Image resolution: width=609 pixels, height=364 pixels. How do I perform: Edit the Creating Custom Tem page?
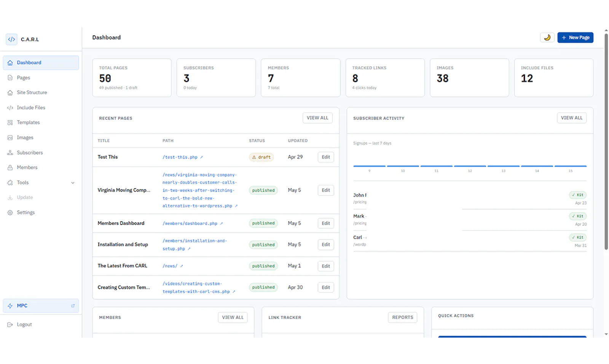[326, 288]
